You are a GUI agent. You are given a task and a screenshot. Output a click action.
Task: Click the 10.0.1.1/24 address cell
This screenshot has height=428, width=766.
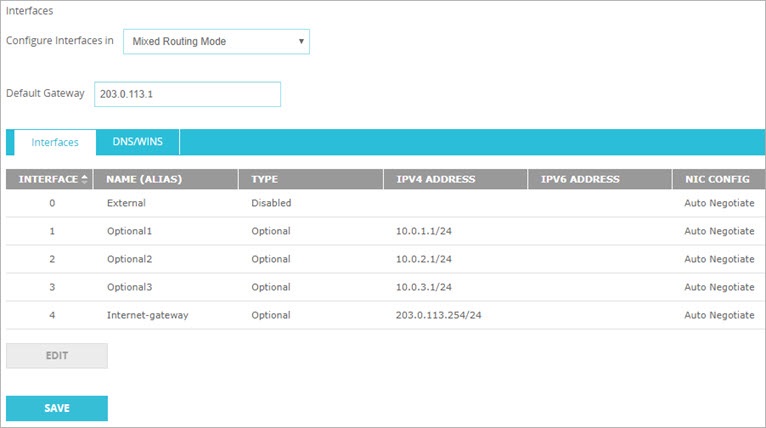(x=424, y=231)
